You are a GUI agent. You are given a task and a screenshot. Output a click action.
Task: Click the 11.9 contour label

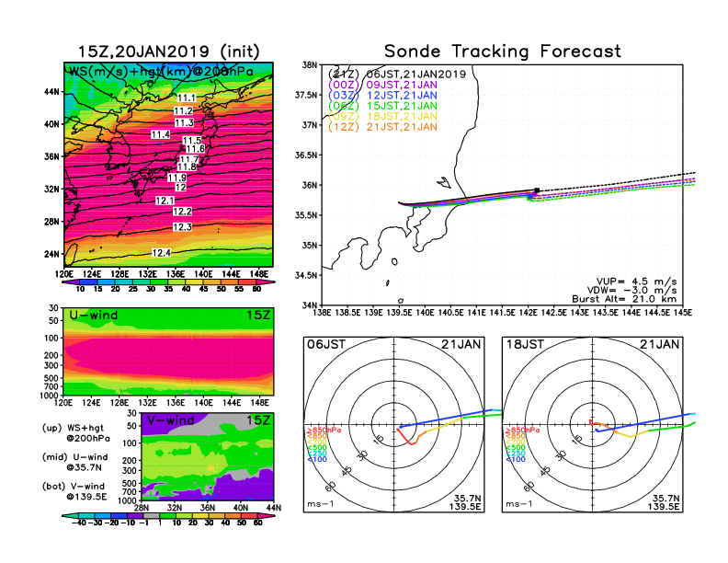[177, 178]
